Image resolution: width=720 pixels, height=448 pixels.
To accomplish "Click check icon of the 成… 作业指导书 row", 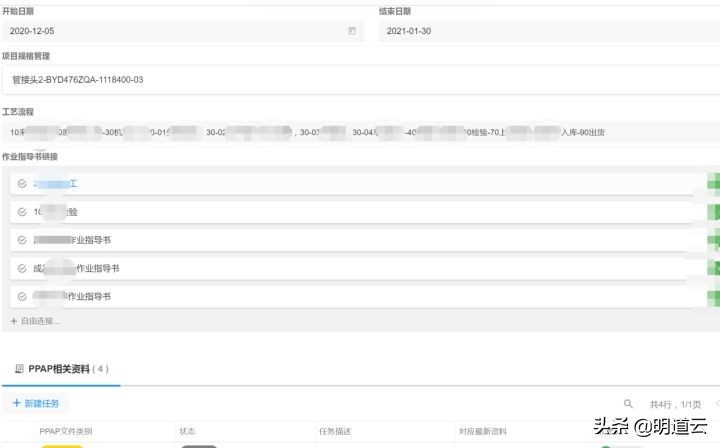I will [22, 269].
